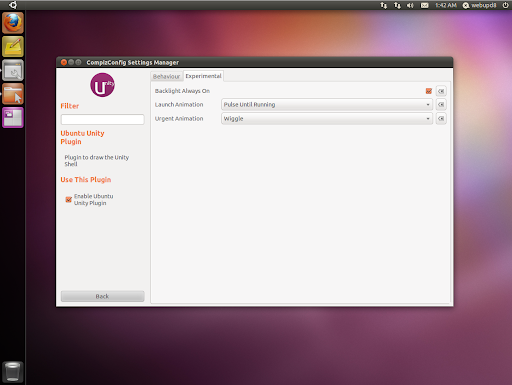512x385 pixels.
Task: Open the Trash in the launcher
Action: coord(13,372)
